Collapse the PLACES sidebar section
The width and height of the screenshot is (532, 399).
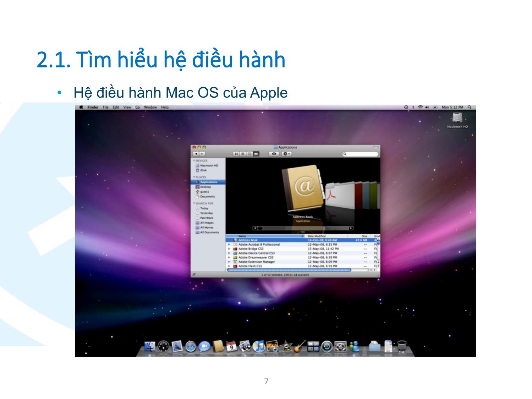coord(194,177)
